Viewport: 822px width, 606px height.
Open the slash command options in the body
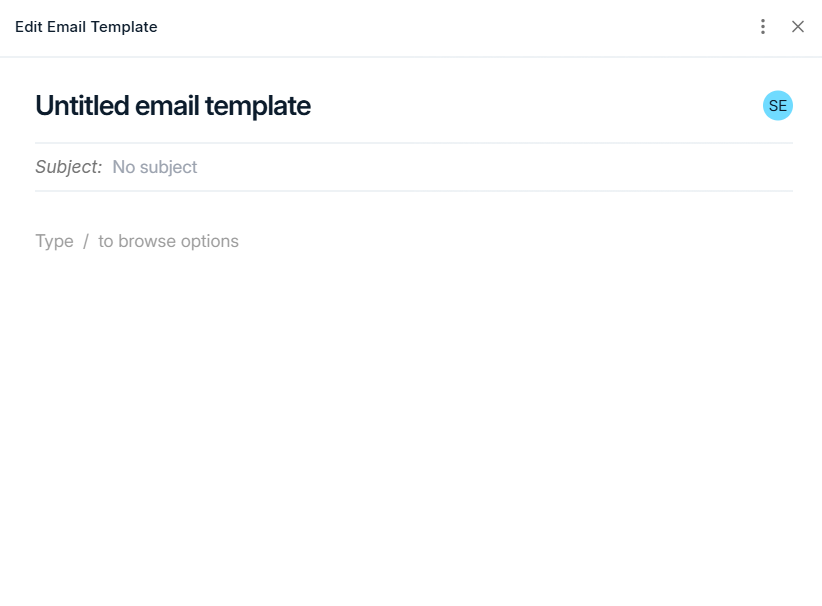136,241
